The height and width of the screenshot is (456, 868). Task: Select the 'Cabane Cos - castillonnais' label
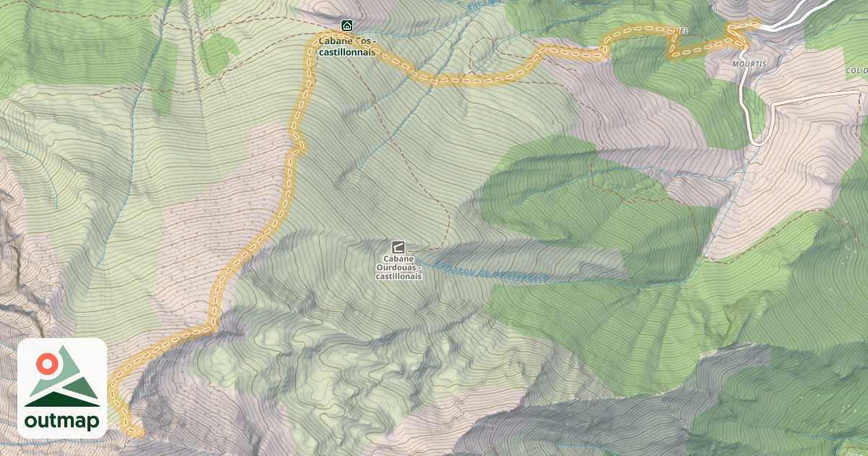point(346,46)
